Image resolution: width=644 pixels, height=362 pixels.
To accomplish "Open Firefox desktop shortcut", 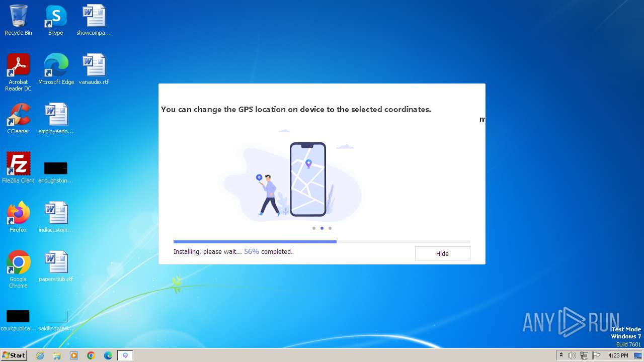I will coord(18,218).
